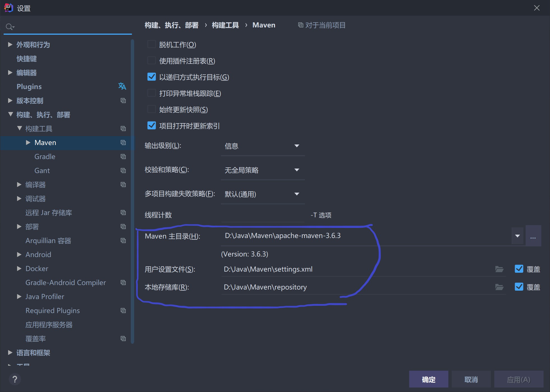Click project-level icon beside 版本控制
Image resolution: width=550 pixels, height=392 pixels.
pyautogui.click(x=123, y=101)
